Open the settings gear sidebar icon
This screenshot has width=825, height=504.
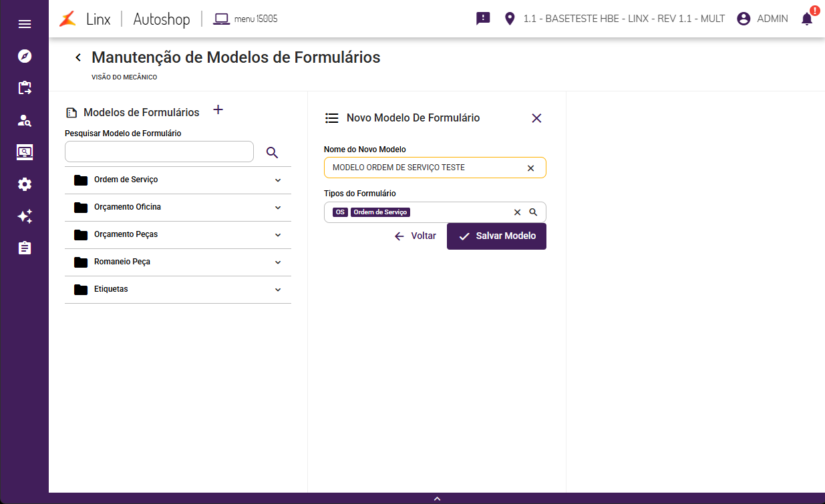[x=25, y=184]
